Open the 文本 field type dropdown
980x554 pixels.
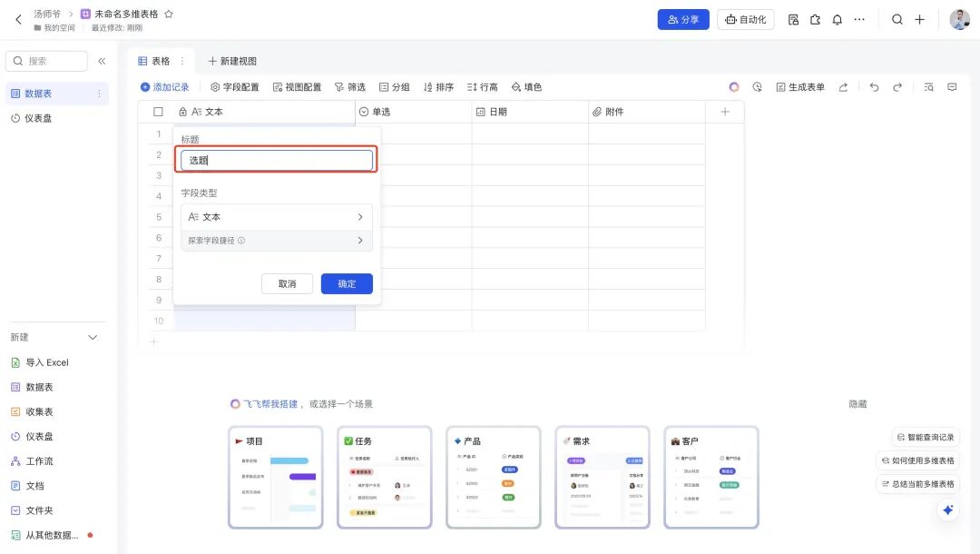tap(276, 217)
